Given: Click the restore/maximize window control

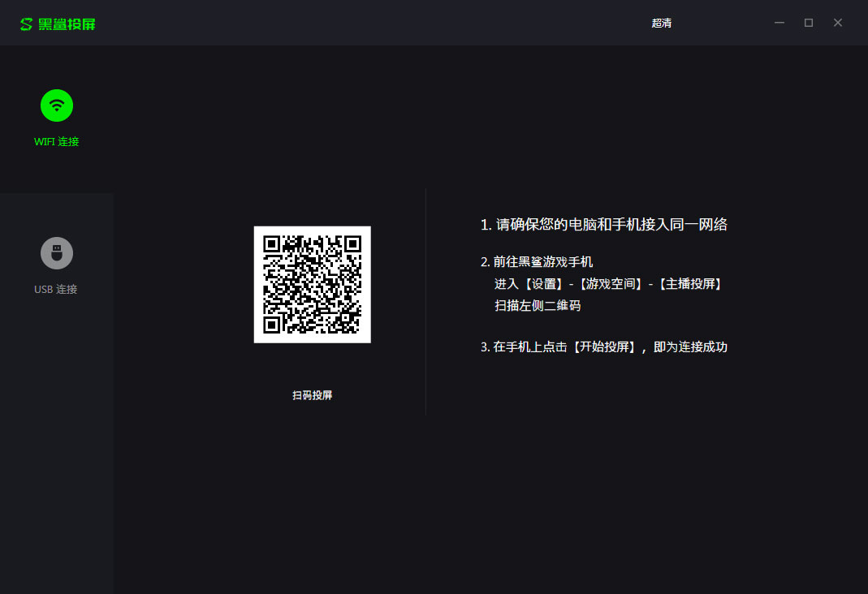Looking at the screenshot, I should click(808, 23).
